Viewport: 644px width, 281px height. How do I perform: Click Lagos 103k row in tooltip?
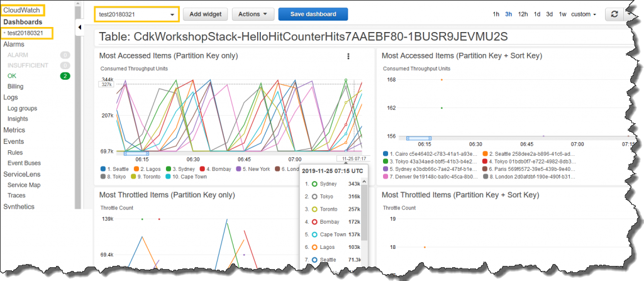coord(332,247)
